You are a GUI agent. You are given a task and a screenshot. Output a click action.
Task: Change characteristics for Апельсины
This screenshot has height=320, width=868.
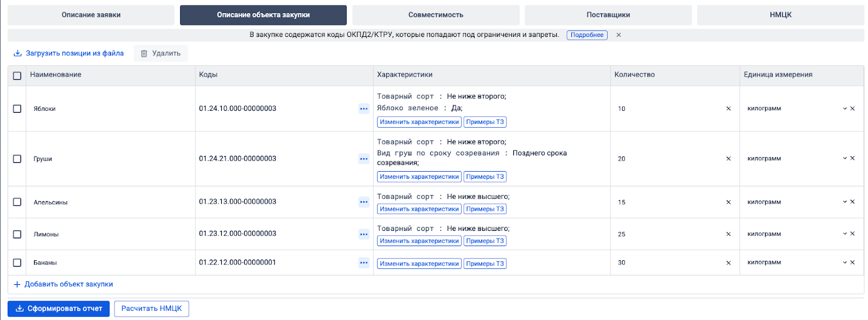419,209
